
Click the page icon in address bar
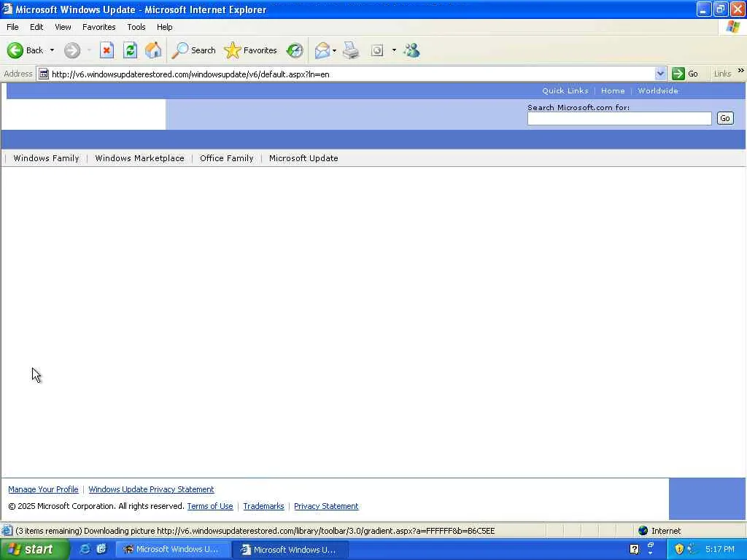tap(43, 74)
